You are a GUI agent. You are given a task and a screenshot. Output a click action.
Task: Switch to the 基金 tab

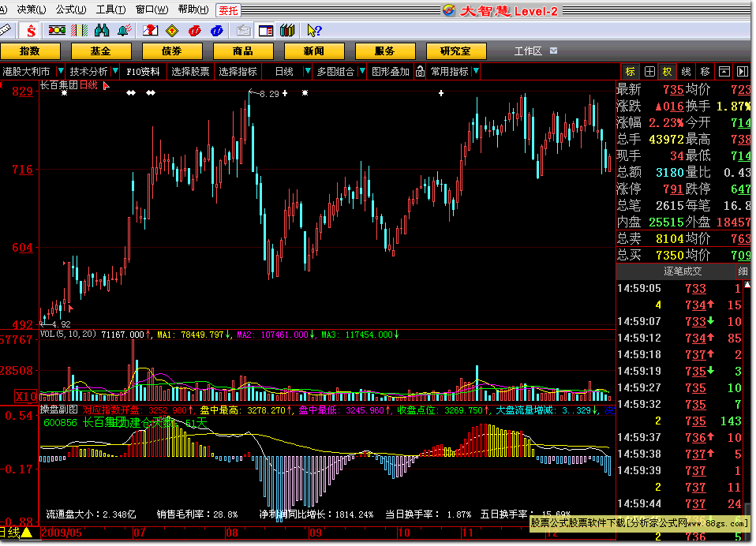tap(101, 51)
